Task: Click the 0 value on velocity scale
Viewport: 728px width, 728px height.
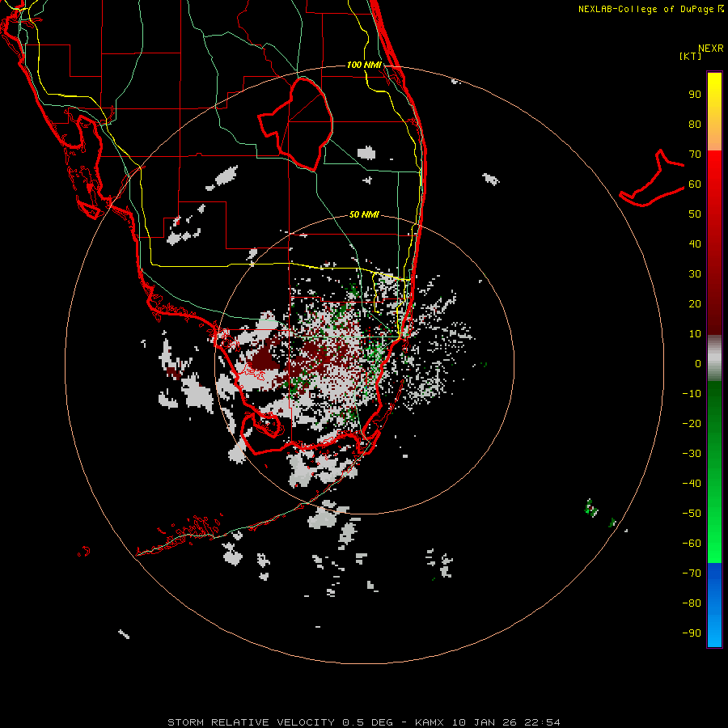Action: [x=698, y=363]
